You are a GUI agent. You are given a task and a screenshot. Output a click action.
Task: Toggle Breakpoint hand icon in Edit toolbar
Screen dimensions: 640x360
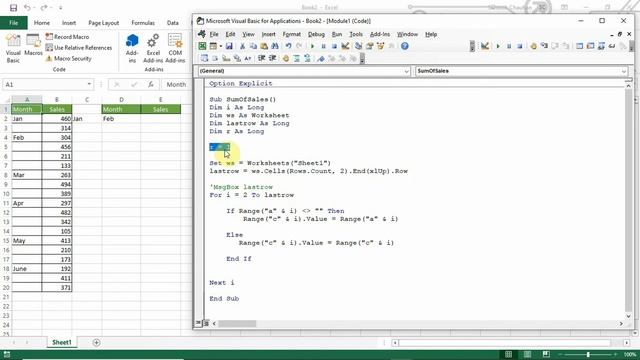tap(285, 58)
